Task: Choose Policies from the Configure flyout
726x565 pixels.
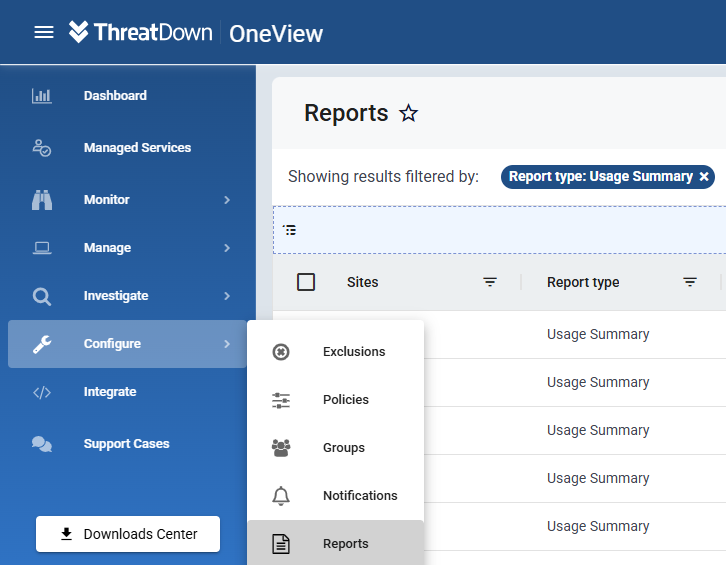Action: click(336, 400)
